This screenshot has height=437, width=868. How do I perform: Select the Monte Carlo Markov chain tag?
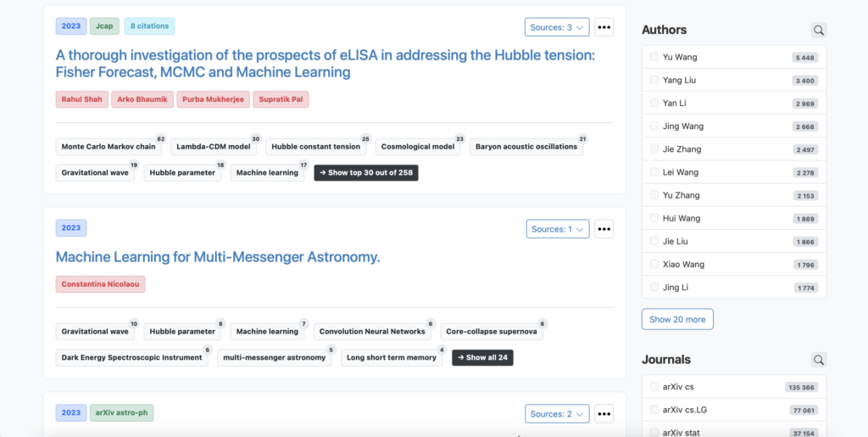pos(109,147)
